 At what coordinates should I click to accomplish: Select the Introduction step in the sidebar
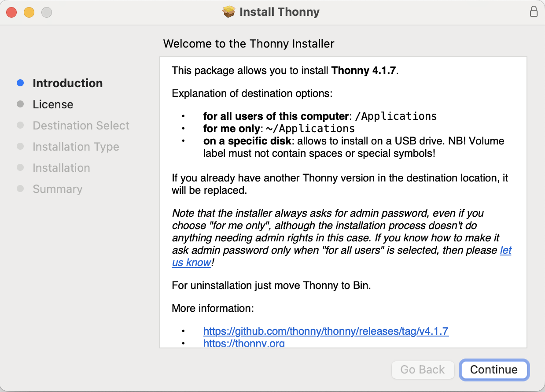(x=67, y=83)
